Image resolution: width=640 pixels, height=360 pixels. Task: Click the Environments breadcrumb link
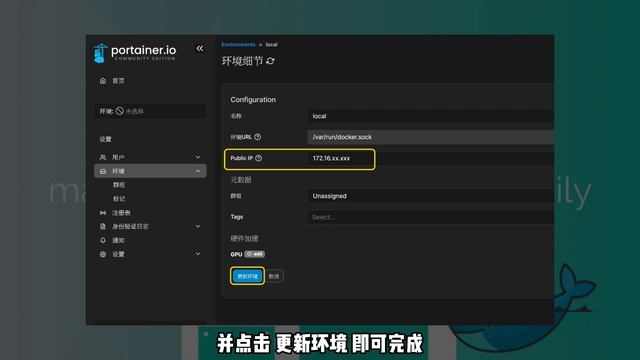(238, 44)
